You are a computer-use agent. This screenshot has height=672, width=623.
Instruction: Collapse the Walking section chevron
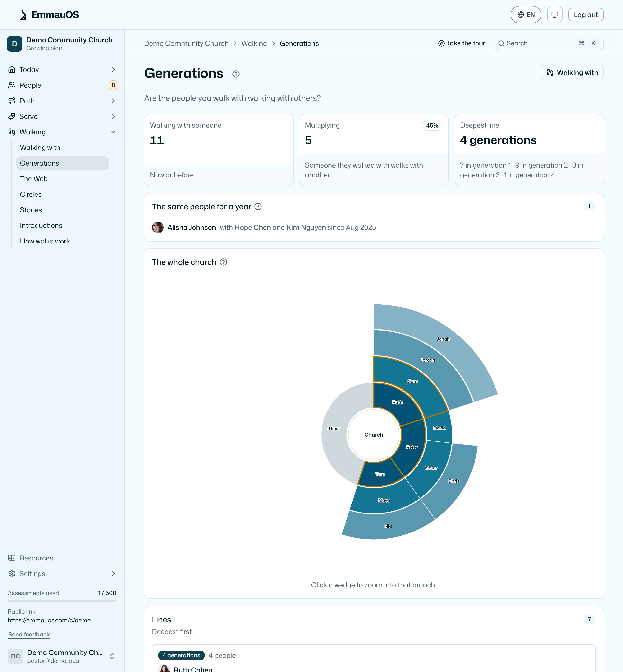(x=113, y=132)
